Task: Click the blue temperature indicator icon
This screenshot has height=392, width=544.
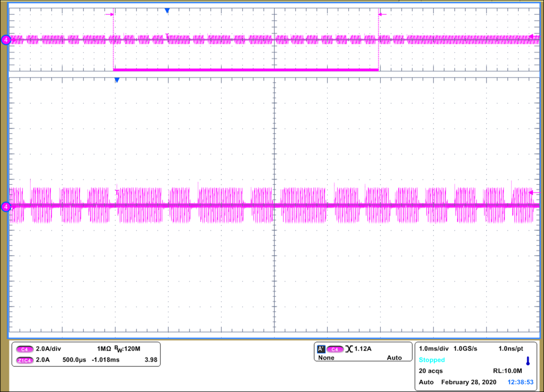Action: (x=527, y=361)
